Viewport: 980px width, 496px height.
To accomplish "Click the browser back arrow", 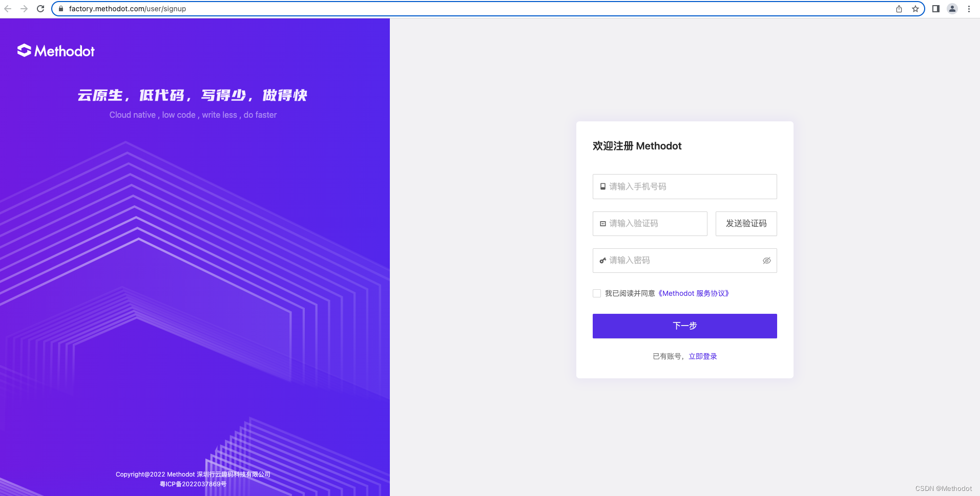I will (8, 9).
